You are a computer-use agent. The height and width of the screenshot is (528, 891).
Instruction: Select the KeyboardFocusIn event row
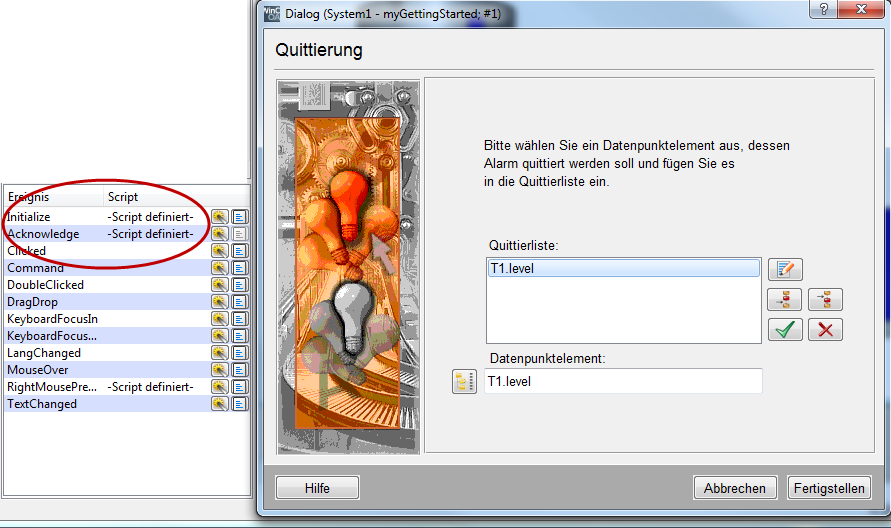coord(127,319)
